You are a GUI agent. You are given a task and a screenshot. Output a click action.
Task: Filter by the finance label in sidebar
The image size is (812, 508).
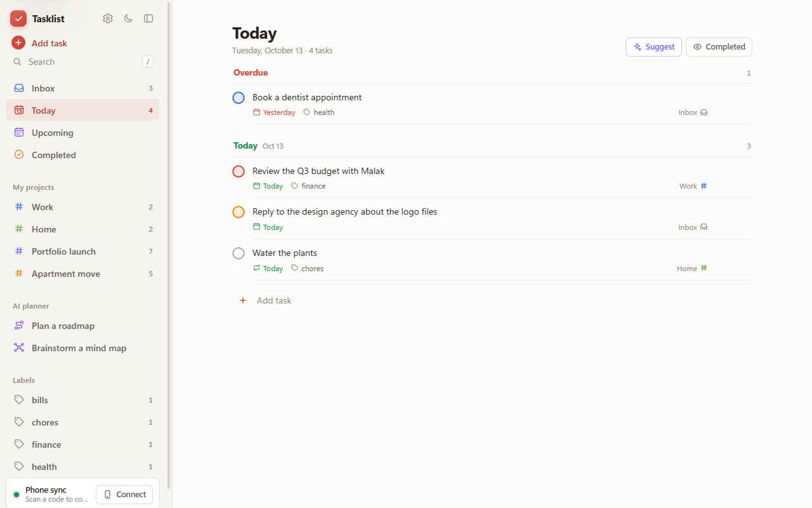82,444
